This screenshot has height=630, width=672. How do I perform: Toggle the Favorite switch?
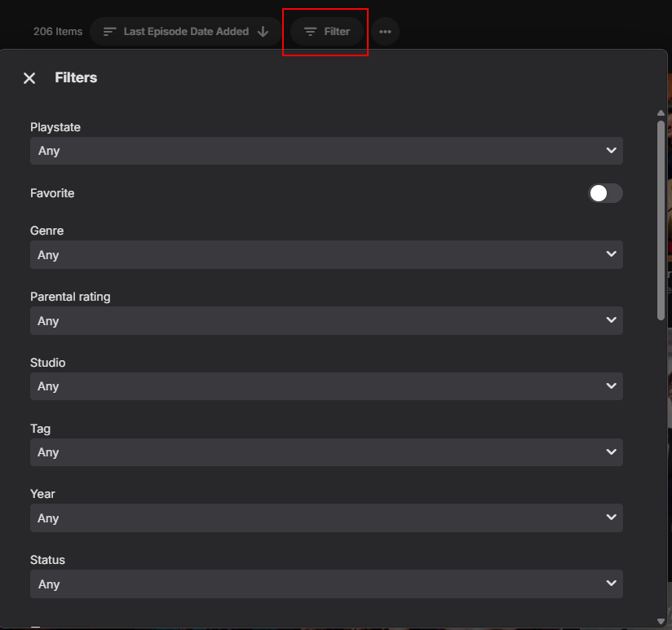click(x=605, y=193)
